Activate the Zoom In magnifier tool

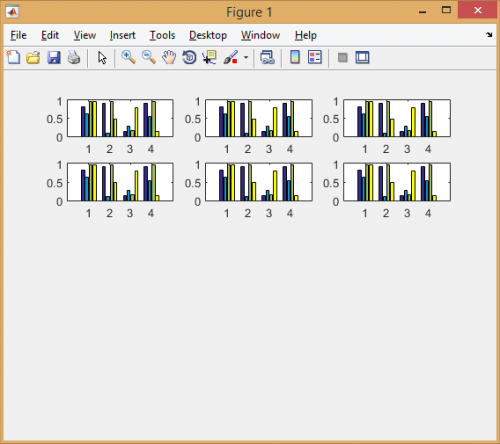[128, 57]
